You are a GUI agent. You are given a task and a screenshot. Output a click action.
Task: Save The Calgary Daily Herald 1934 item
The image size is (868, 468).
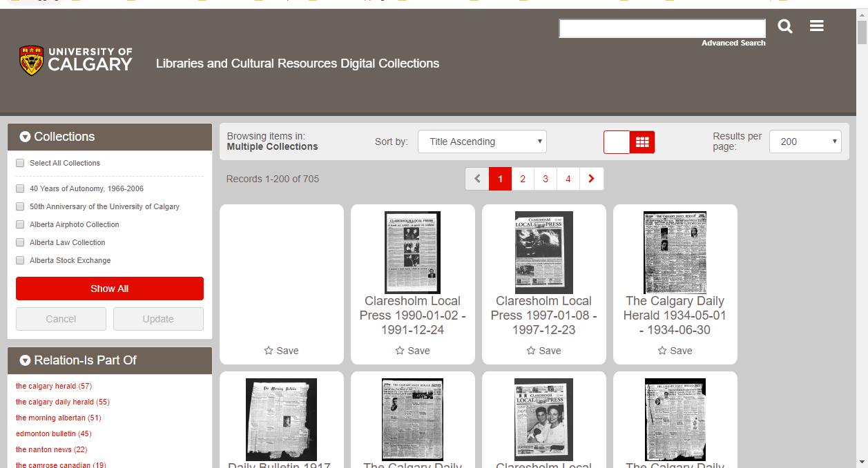point(675,351)
